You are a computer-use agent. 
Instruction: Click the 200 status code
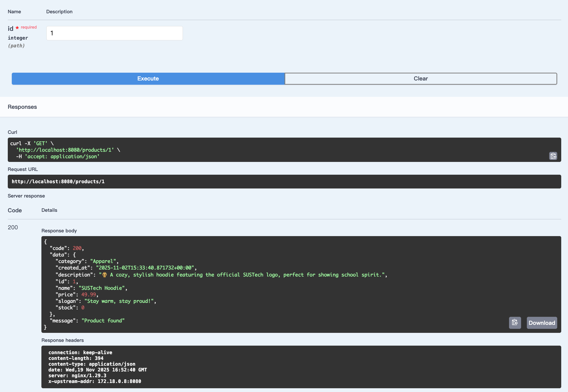coord(13,227)
